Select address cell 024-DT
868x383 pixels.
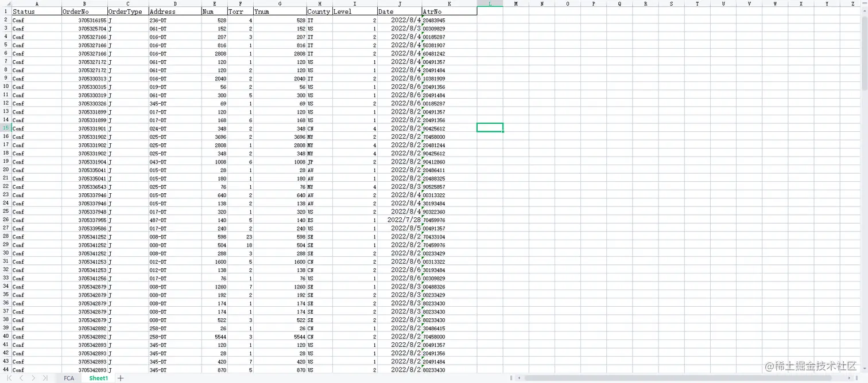pos(175,128)
